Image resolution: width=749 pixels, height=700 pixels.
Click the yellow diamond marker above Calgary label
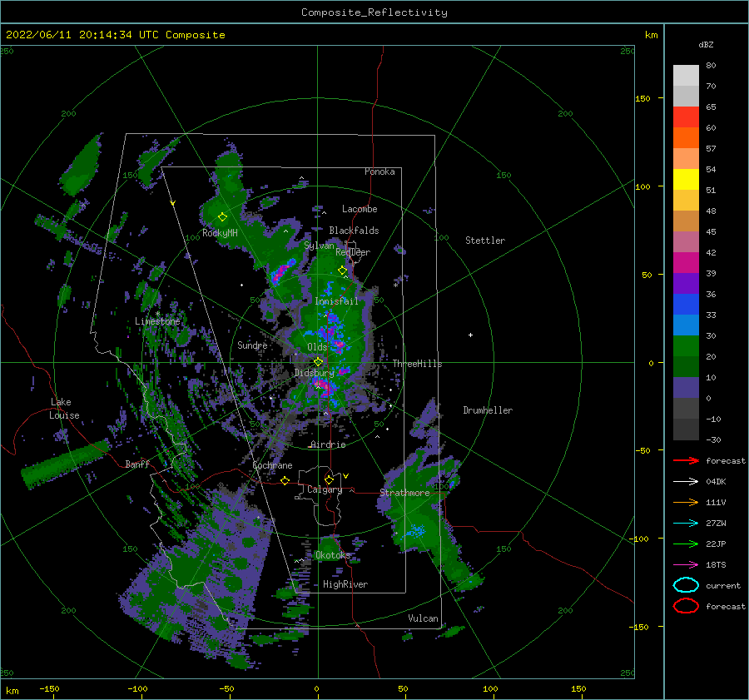(329, 479)
